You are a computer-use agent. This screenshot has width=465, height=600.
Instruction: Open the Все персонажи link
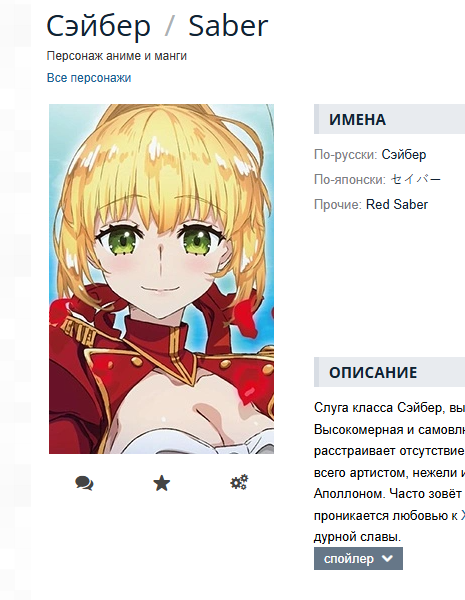[x=89, y=78]
